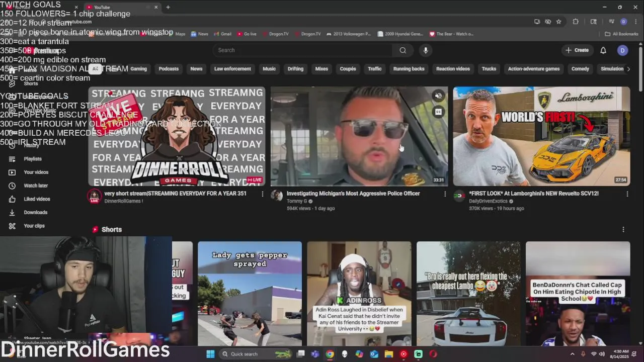Image resolution: width=644 pixels, height=362 pixels.
Task: Open the DailyDrivenExotics channel avatar
Action: point(459,196)
